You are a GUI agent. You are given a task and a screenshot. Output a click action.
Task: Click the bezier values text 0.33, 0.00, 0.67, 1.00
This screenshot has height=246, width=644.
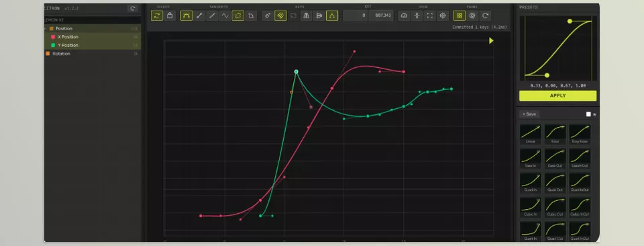pyautogui.click(x=557, y=85)
